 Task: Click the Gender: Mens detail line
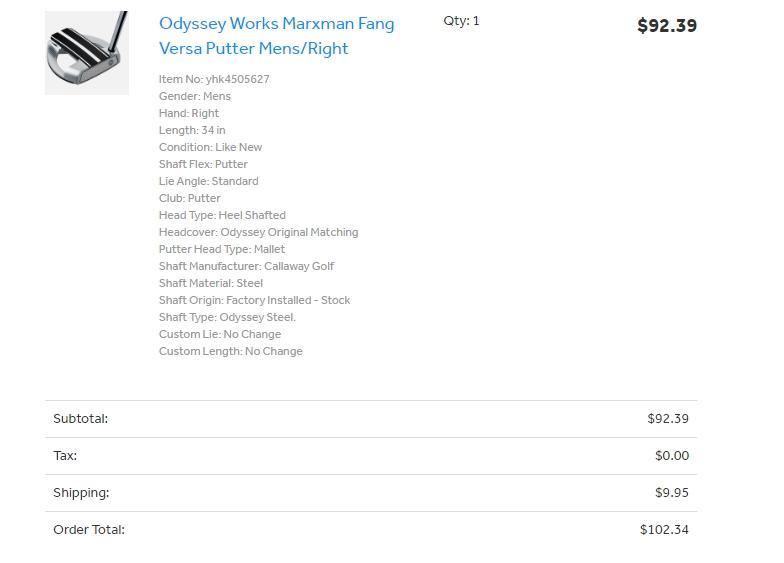coord(195,96)
